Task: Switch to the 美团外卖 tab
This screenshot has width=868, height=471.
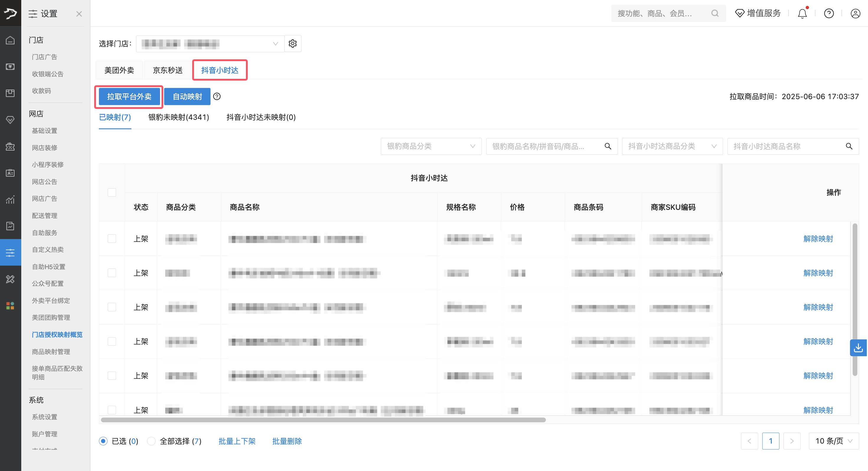Action: tap(119, 70)
